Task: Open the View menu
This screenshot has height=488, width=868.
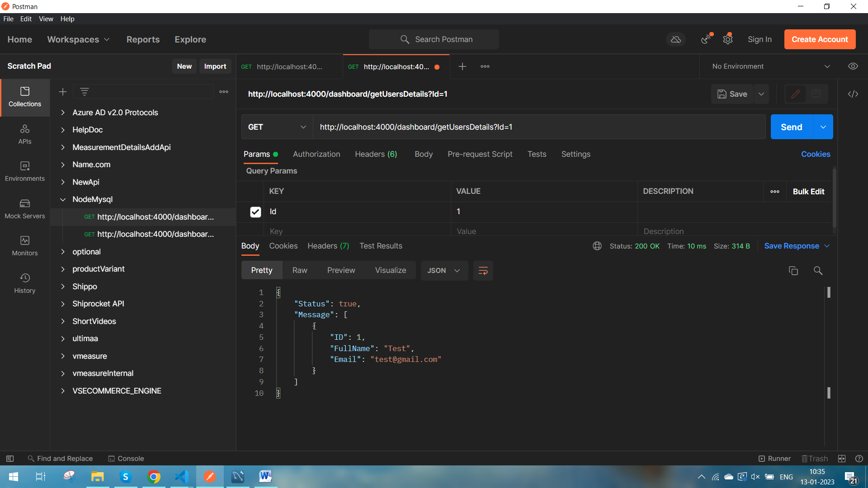Action: tap(46, 19)
